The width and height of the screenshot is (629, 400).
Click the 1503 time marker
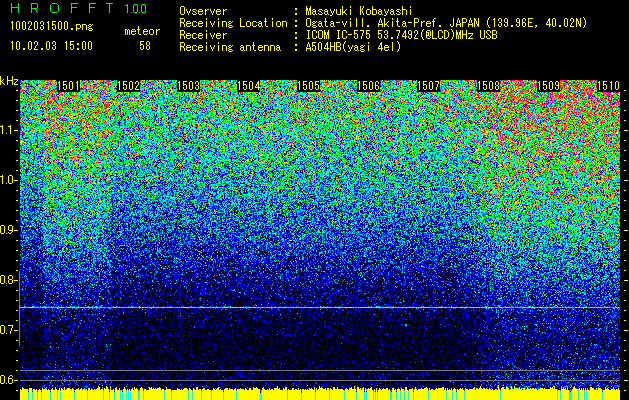[x=189, y=86]
